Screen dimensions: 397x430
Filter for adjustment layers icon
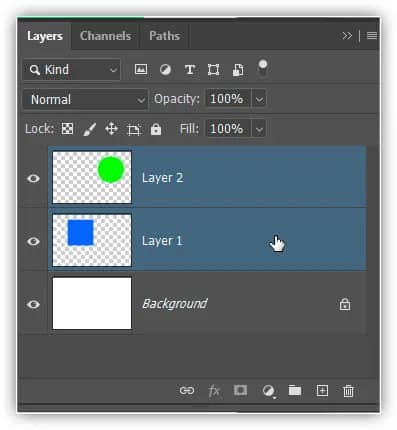tap(165, 70)
